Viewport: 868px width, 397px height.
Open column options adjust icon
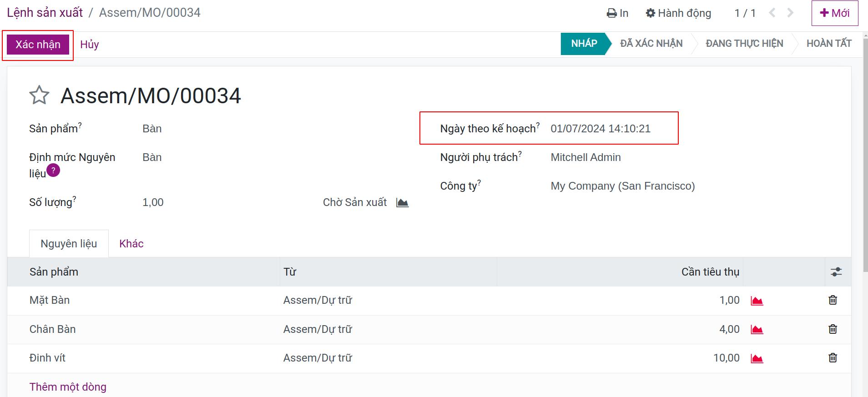(x=836, y=272)
